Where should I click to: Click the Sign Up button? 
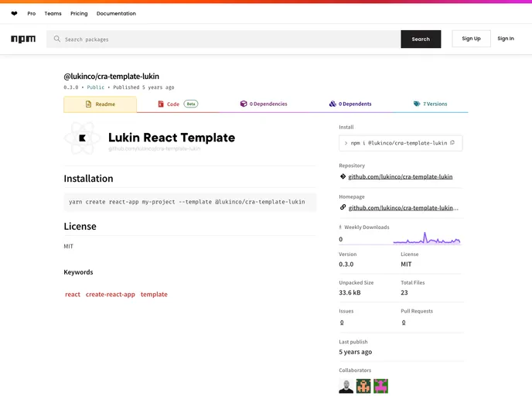point(471,39)
